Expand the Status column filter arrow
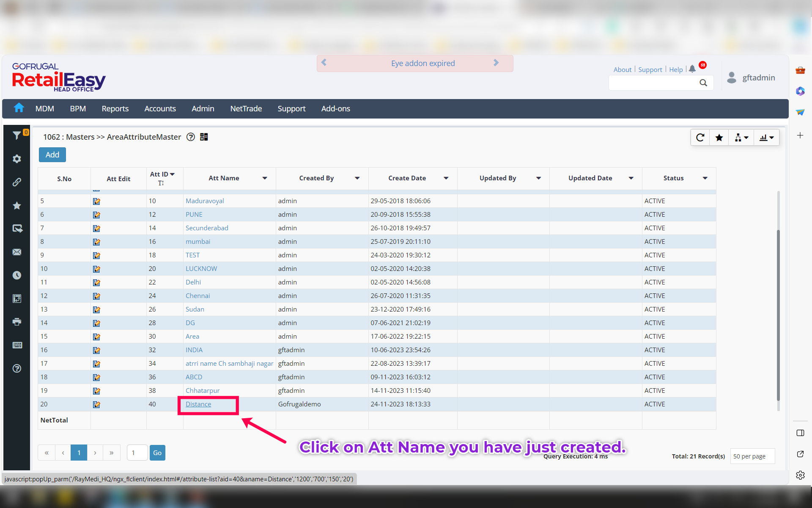Viewport: 812px width, 508px height. (x=705, y=178)
